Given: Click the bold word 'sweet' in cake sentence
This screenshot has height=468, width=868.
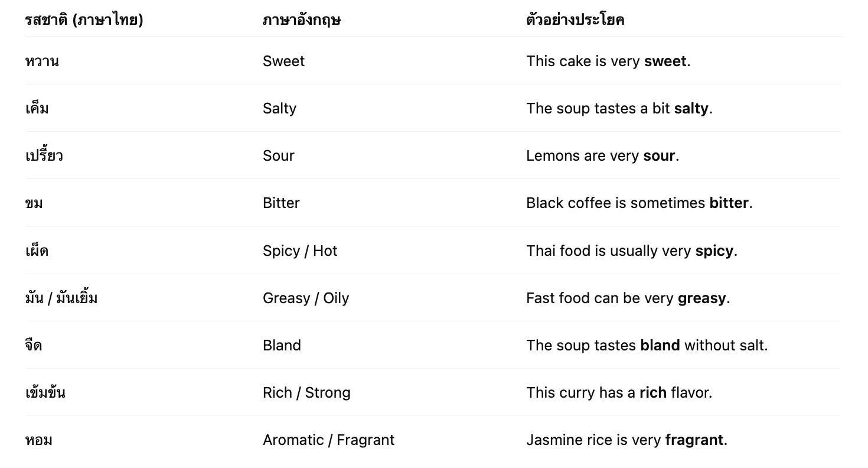Looking at the screenshot, I should (665, 61).
